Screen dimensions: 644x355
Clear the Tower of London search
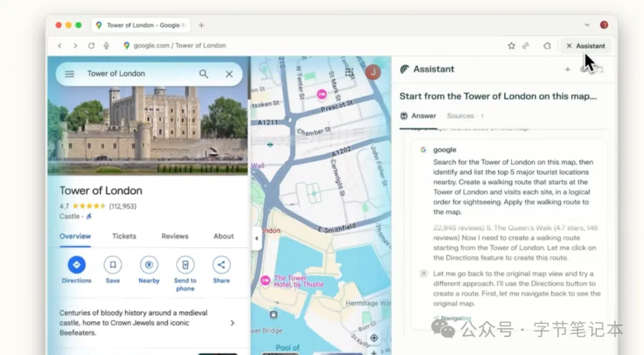[x=229, y=74]
